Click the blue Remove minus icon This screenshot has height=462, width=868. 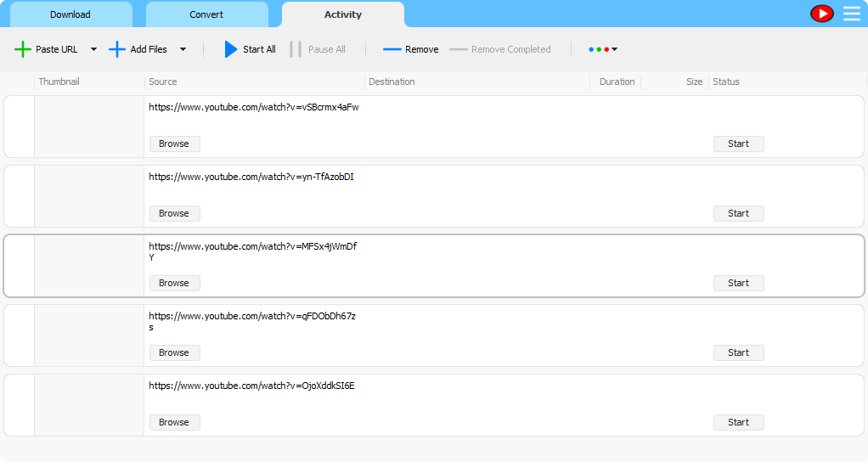coord(392,49)
